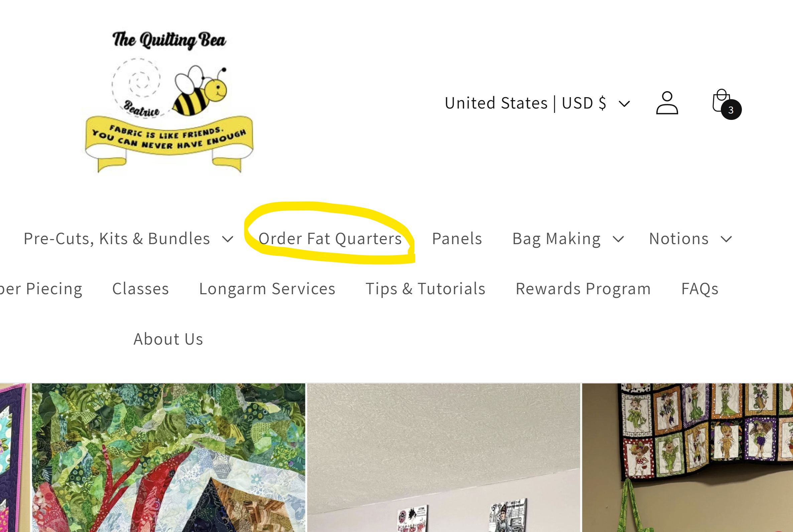Image resolution: width=793 pixels, height=532 pixels.
Task: Click the Longarm Services link
Action: 267,288
